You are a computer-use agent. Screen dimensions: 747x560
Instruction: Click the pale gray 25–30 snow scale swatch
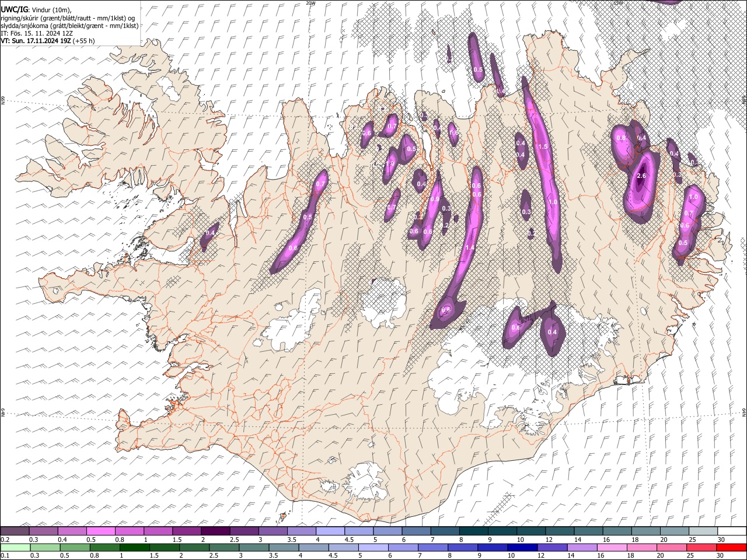pyautogui.click(x=703, y=531)
